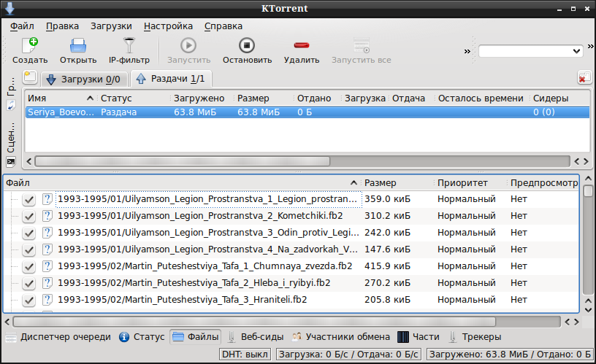Viewport: 596px width, 364px height.
Task: Open the Файл menu
Action: pyautogui.click(x=22, y=26)
